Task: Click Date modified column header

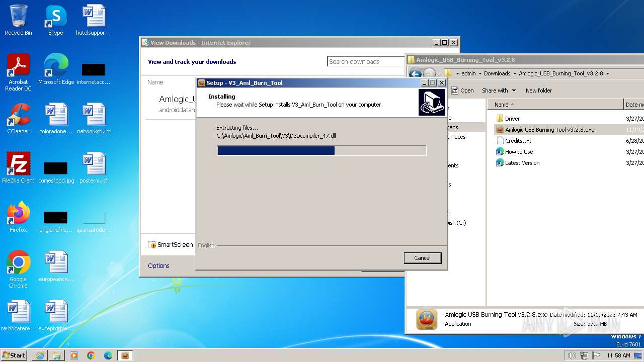Action: coord(634,105)
